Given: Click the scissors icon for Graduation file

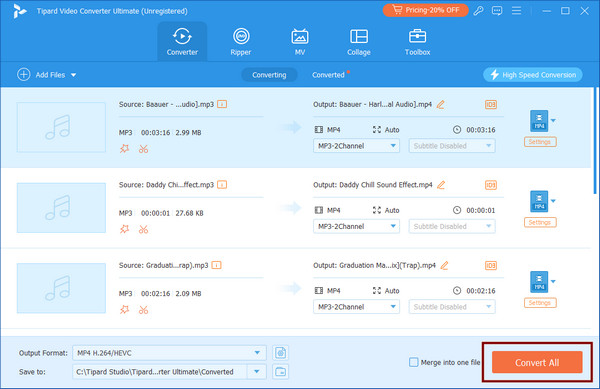Looking at the screenshot, I should 143,310.
